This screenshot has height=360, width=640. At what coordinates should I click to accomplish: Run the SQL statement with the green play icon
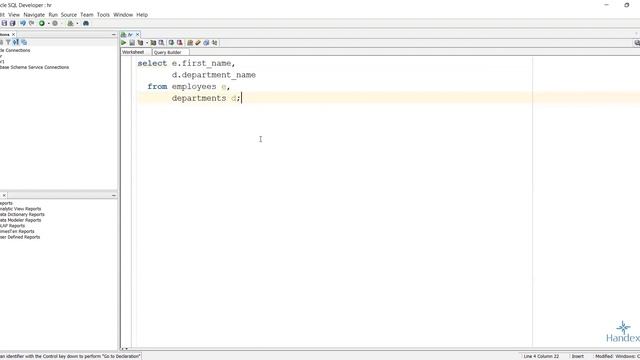(124, 42)
